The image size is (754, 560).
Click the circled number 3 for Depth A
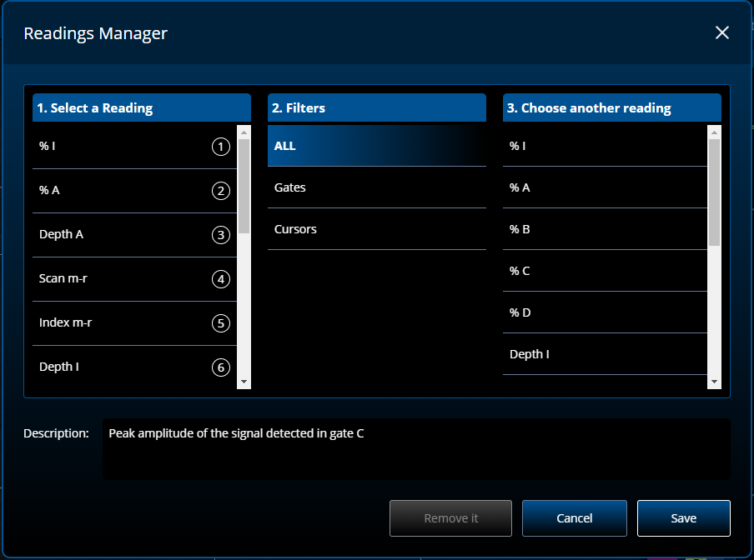(221, 235)
